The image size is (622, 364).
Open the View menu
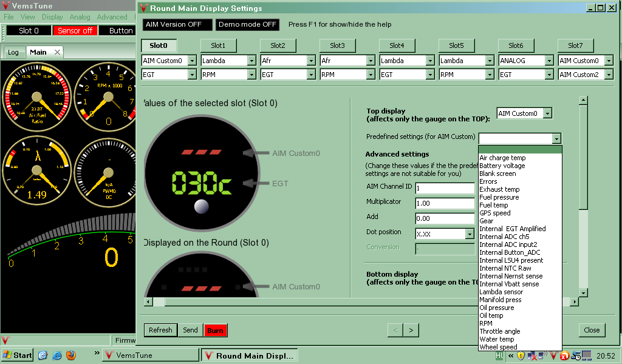pyautogui.click(x=28, y=17)
